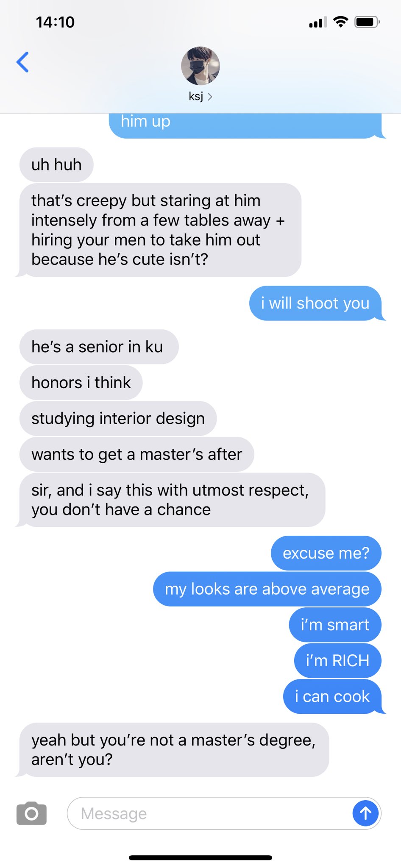Tap the blue send arrow button

[x=365, y=813]
